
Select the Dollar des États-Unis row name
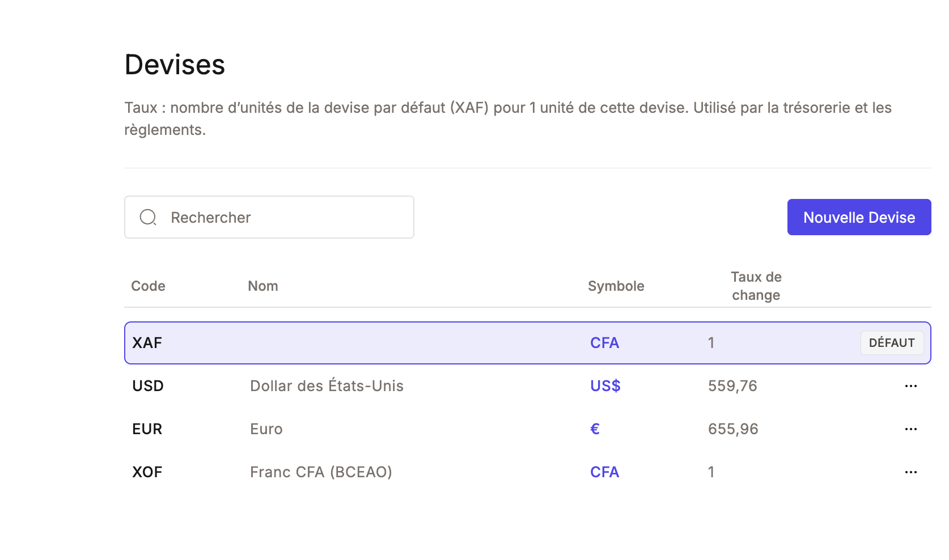coord(327,386)
